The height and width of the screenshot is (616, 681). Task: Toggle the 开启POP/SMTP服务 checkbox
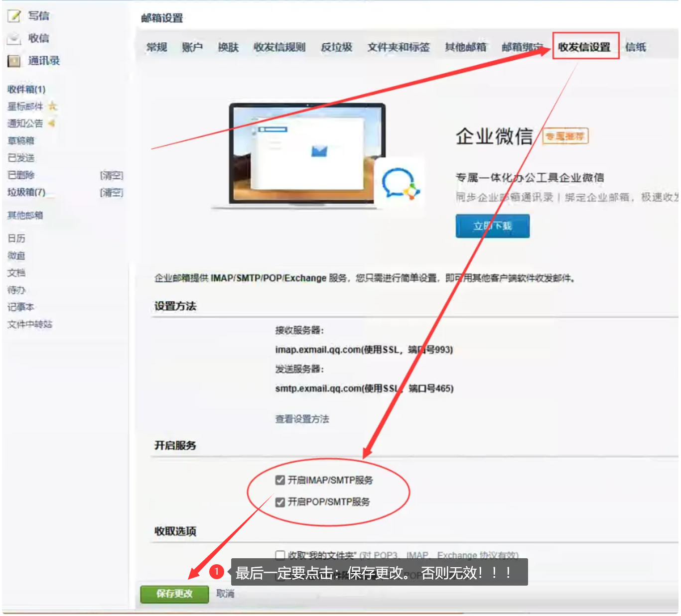(x=280, y=502)
